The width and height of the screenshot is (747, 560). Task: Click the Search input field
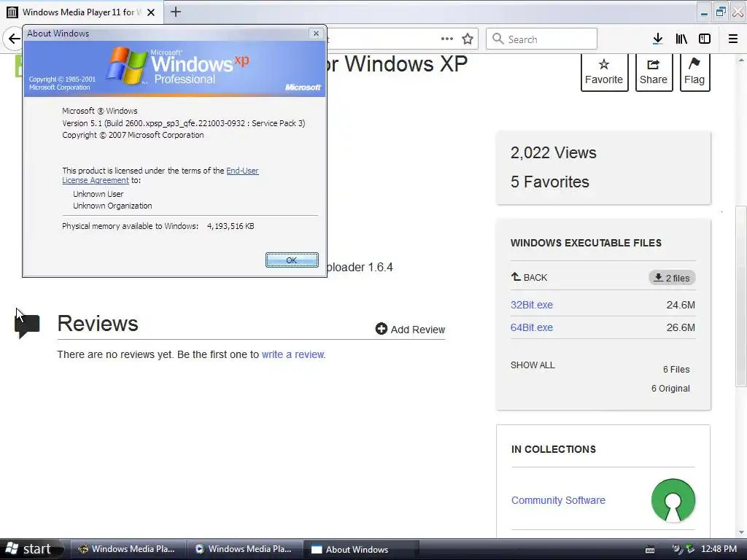tap(541, 39)
